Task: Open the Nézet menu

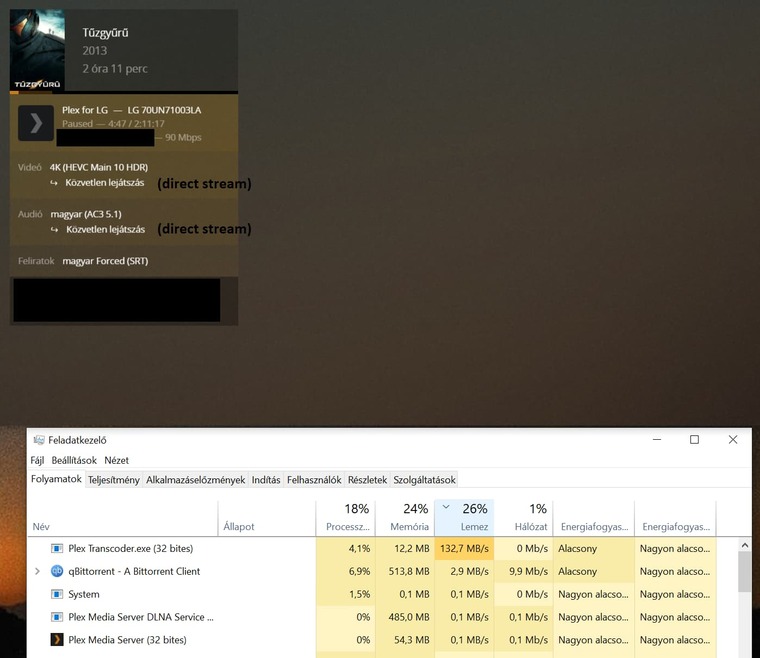Action: point(117,460)
